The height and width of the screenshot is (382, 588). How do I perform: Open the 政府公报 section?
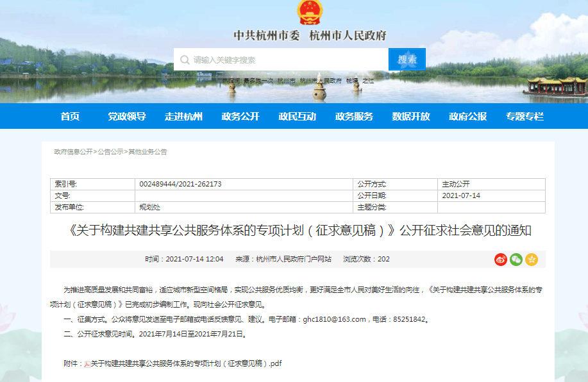[x=467, y=117]
